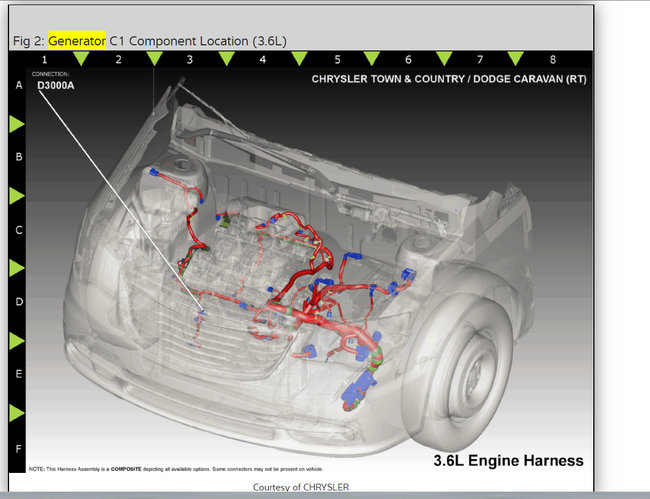Click the "3.6L Engine Harness" title
Screen dimensions: 650x499
[x=508, y=460]
